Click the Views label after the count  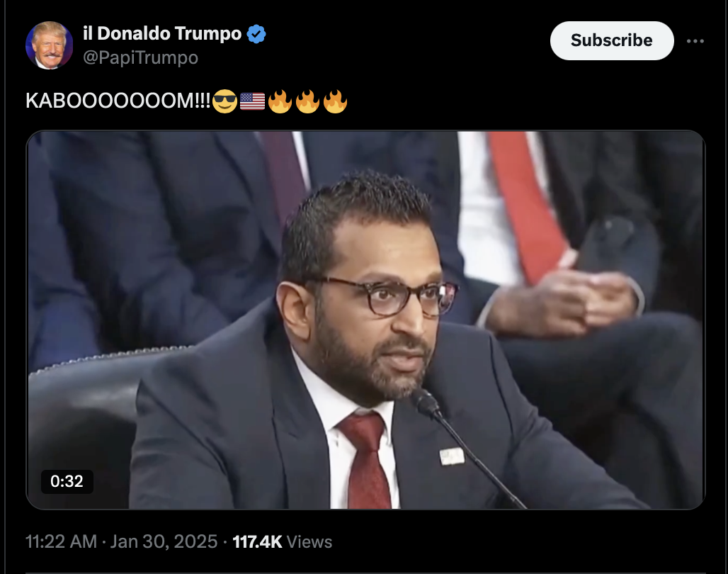pos(309,542)
